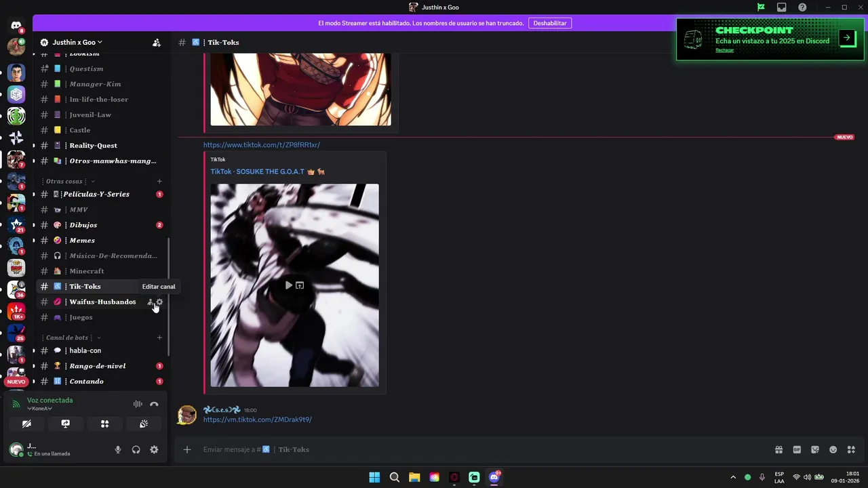The height and width of the screenshot is (488, 868).
Task: Open the GIF picker
Action: (797, 449)
